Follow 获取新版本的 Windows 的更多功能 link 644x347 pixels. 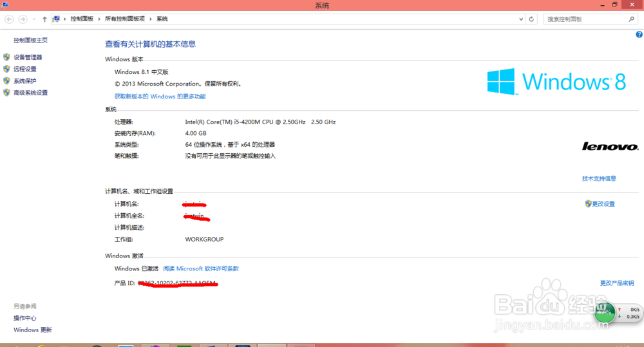[x=160, y=97]
